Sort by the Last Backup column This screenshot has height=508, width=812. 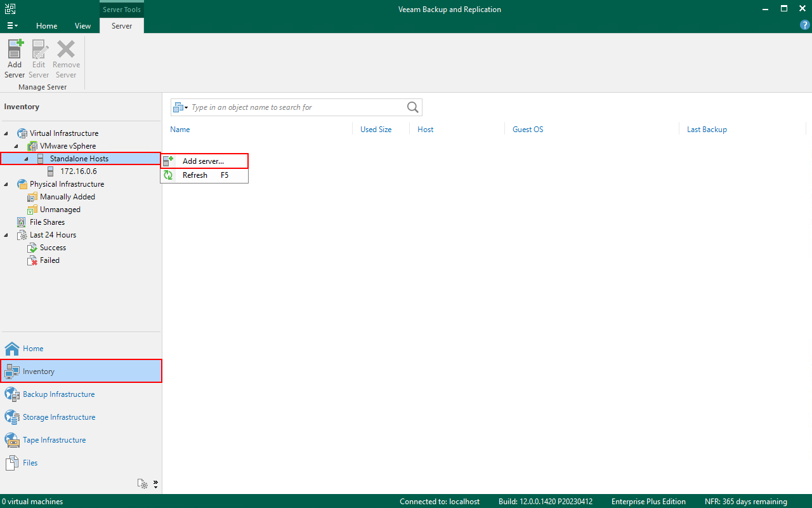707,130
